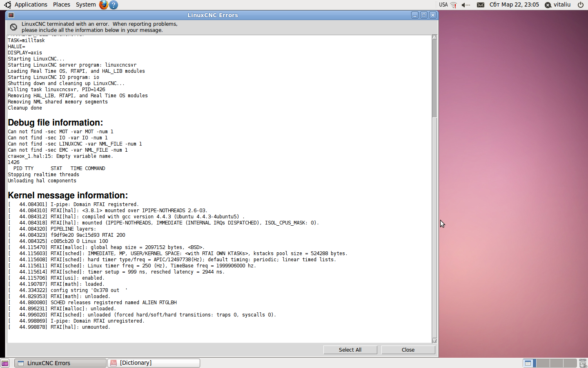588x368 pixels.
Task: Click 'Can not find -sec MOT' line
Action: point(61,132)
